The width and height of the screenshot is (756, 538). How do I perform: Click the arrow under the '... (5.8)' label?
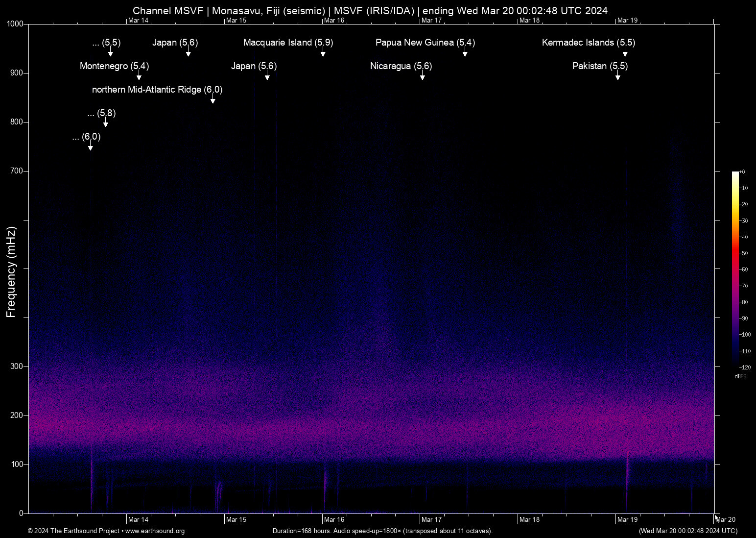pos(106,123)
